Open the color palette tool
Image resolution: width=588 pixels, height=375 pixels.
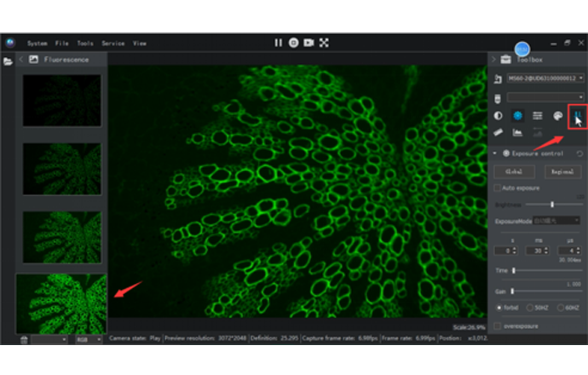click(558, 116)
